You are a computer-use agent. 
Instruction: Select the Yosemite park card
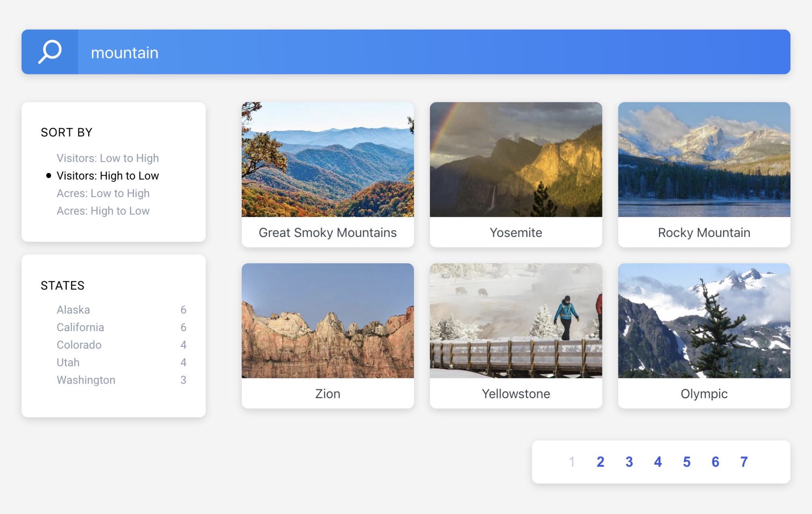[516, 174]
